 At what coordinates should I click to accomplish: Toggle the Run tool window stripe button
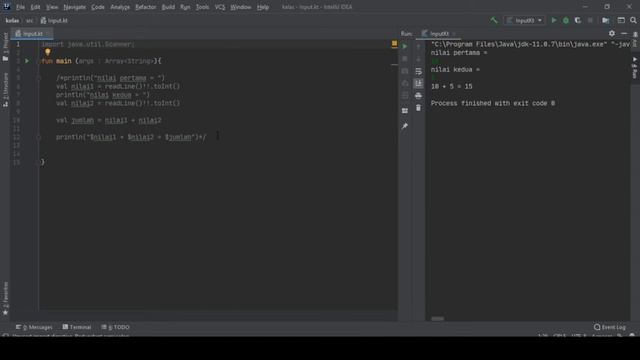(x=635, y=67)
